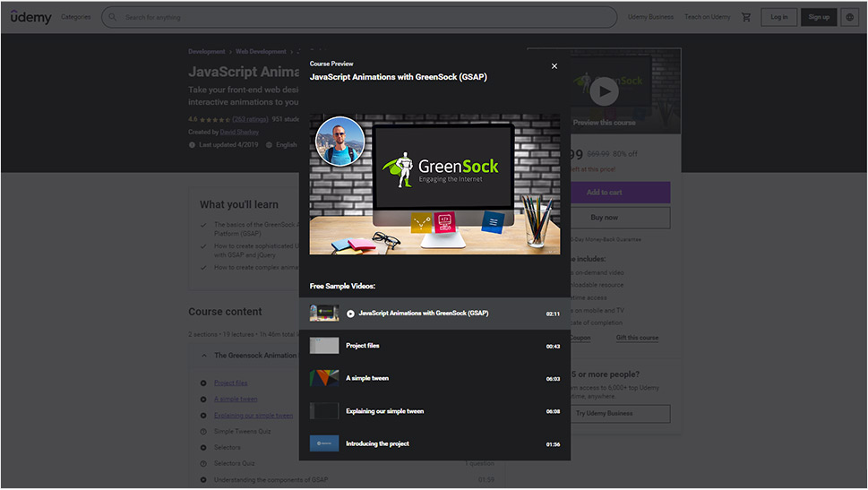Open the A simple tween thumbnail
Image resolution: width=868 pixels, height=490 pixels.
[324, 379]
